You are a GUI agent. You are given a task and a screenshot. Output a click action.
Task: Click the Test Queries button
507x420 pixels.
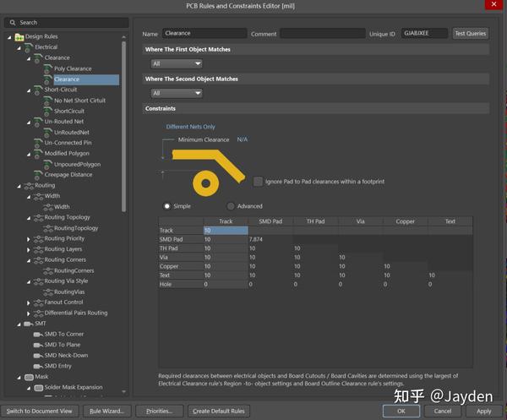471,33
